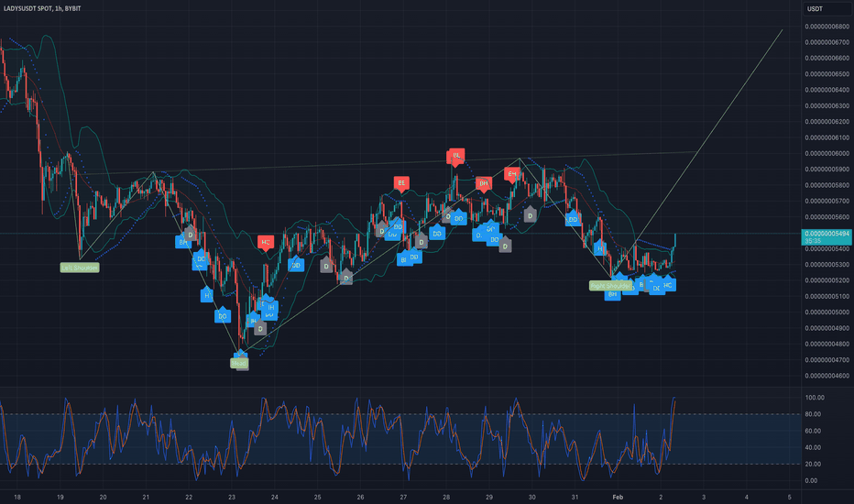This screenshot has height=504, width=854.
Task: Open the USDT currency selector
Action: [x=827, y=9]
